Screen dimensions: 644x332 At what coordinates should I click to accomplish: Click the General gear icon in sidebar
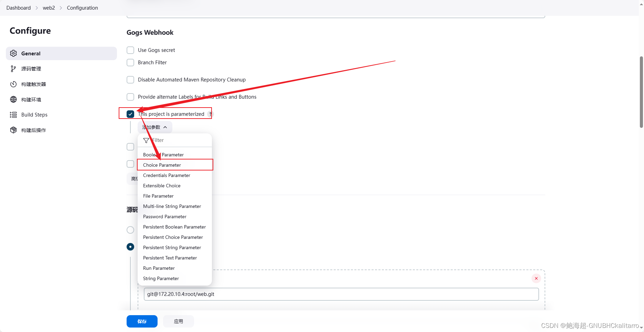tap(13, 53)
